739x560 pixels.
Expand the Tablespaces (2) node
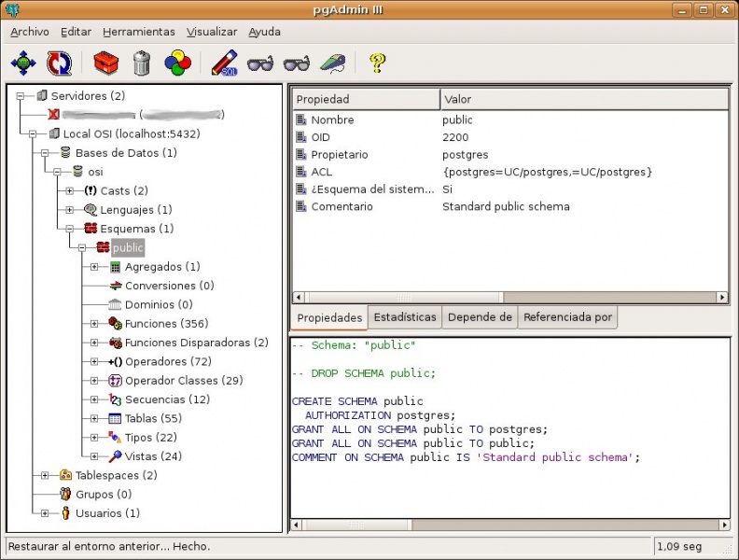click(45, 476)
